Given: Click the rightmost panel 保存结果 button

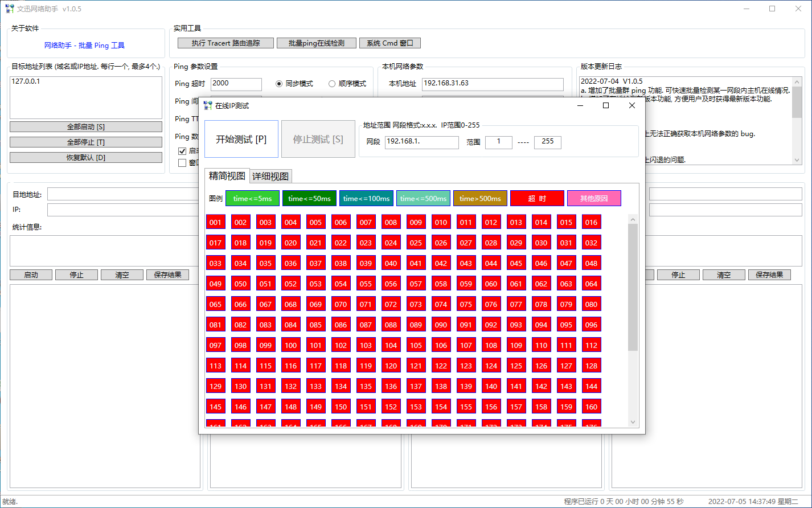Looking at the screenshot, I should click(x=769, y=275).
